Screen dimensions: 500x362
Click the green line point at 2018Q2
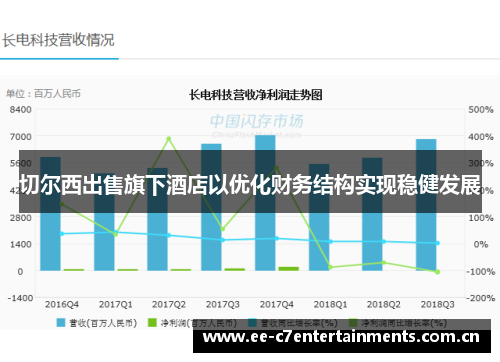pyautogui.click(x=384, y=263)
